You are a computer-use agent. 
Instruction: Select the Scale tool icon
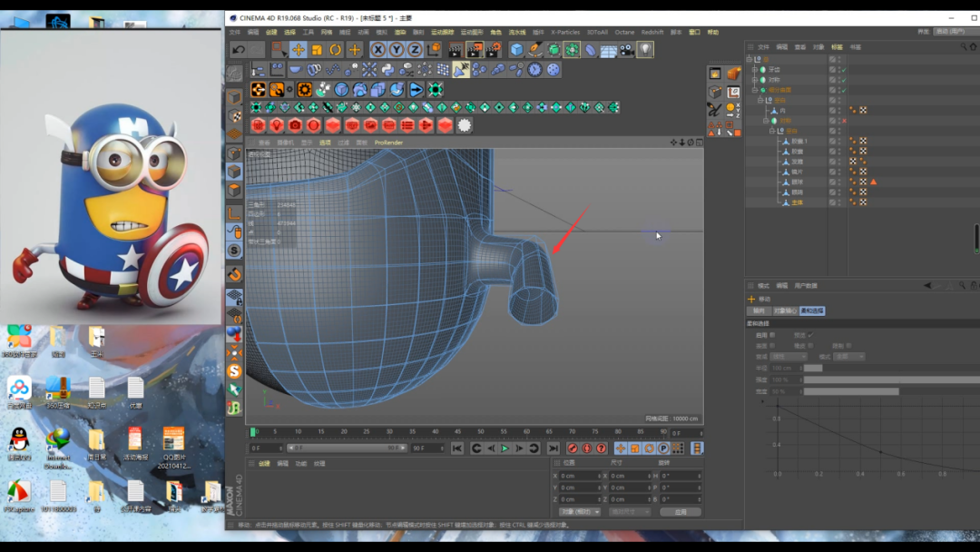(317, 49)
